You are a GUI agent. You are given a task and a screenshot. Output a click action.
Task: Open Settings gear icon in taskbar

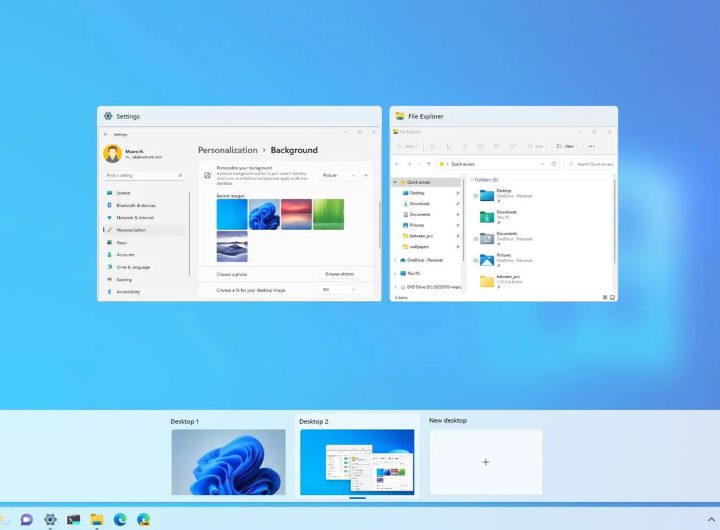pyautogui.click(x=50, y=519)
